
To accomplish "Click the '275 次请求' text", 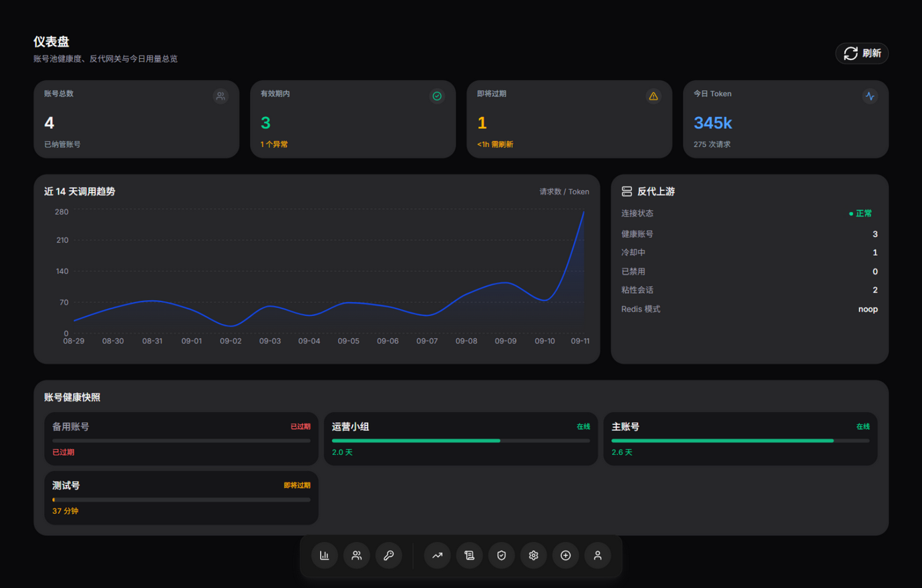I will (x=712, y=144).
